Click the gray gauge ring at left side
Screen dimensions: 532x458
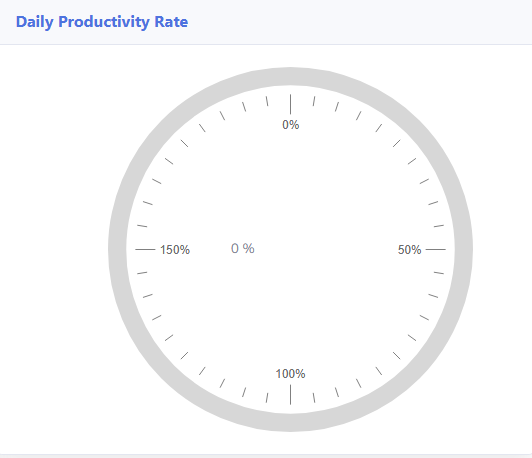tap(117, 249)
